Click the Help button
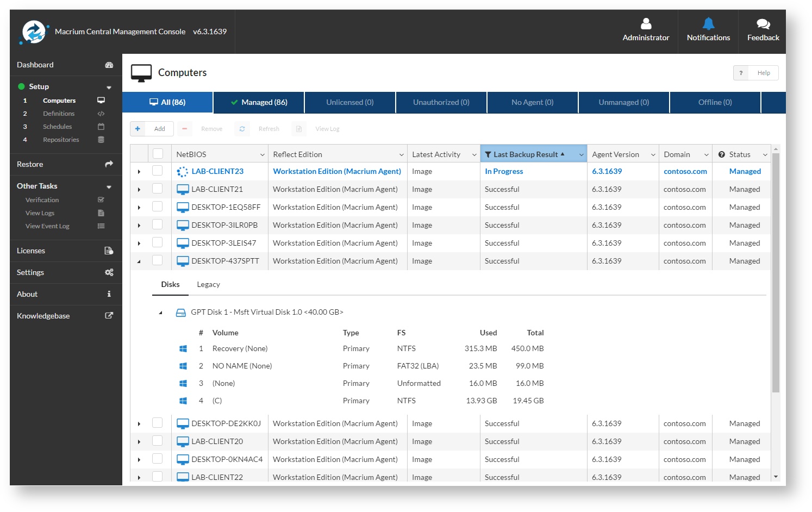Image resolution: width=812 pixels, height=512 pixels. [x=755, y=73]
